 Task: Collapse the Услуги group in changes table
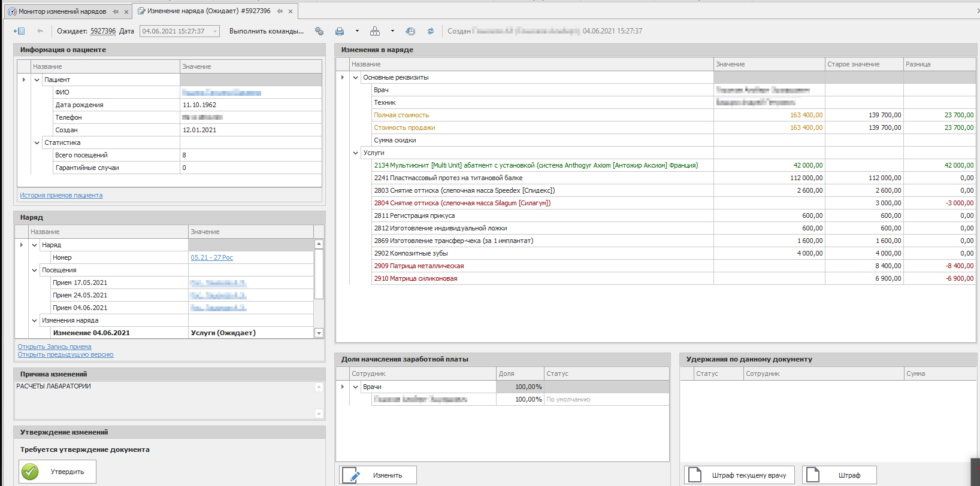(356, 153)
